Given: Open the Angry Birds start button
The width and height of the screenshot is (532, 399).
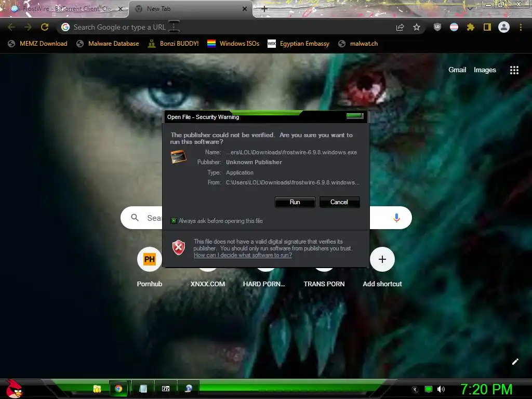Looking at the screenshot, I should pyautogui.click(x=14, y=389).
